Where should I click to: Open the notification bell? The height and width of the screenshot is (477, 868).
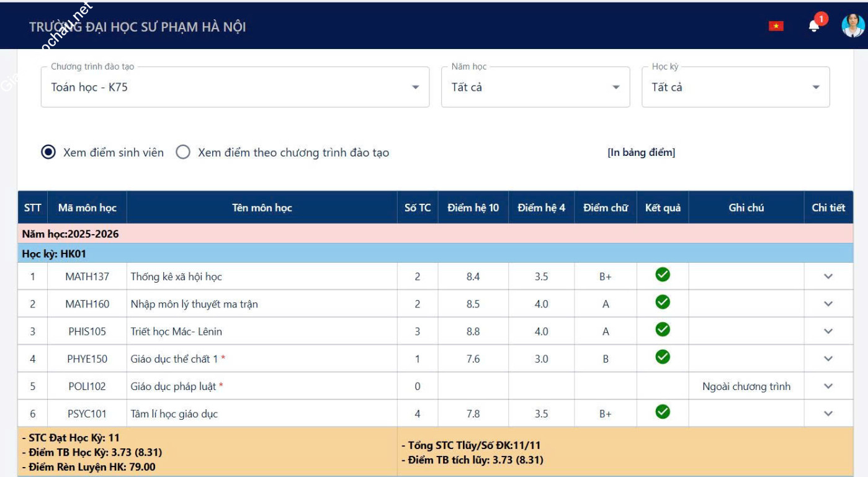[x=814, y=26]
